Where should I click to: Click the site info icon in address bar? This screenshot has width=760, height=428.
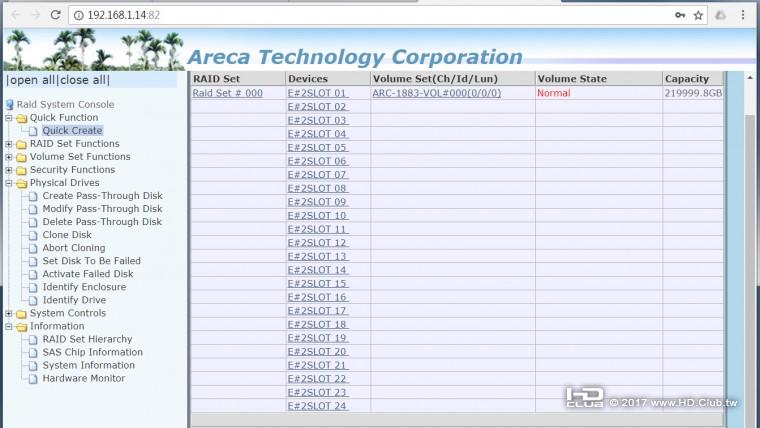pyautogui.click(x=79, y=16)
